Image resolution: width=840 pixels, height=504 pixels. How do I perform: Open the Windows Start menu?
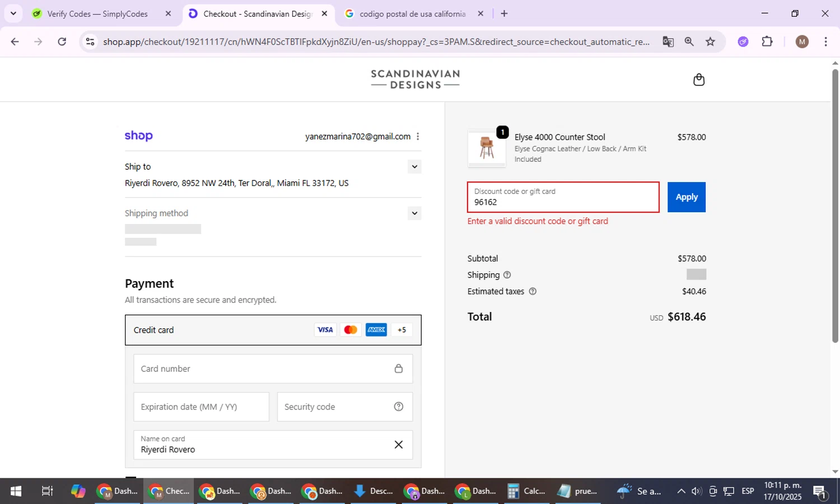(x=16, y=491)
